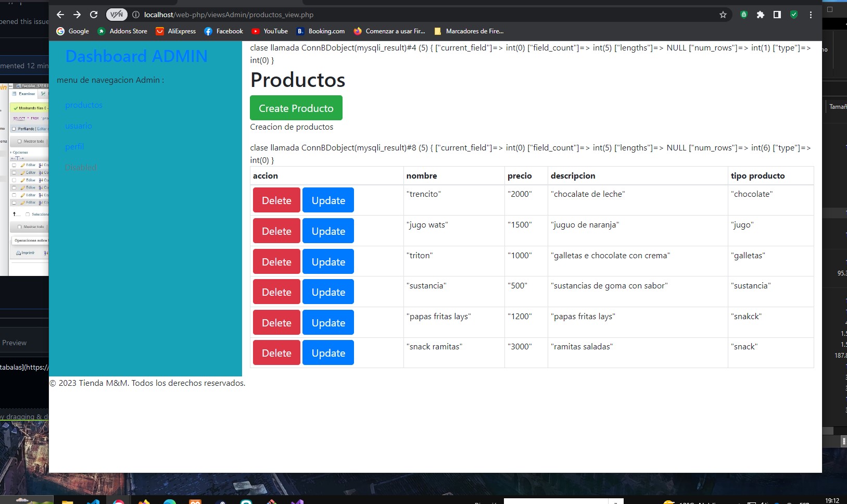
Task: Delete the trencito product from the table
Action: pos(276,200)
